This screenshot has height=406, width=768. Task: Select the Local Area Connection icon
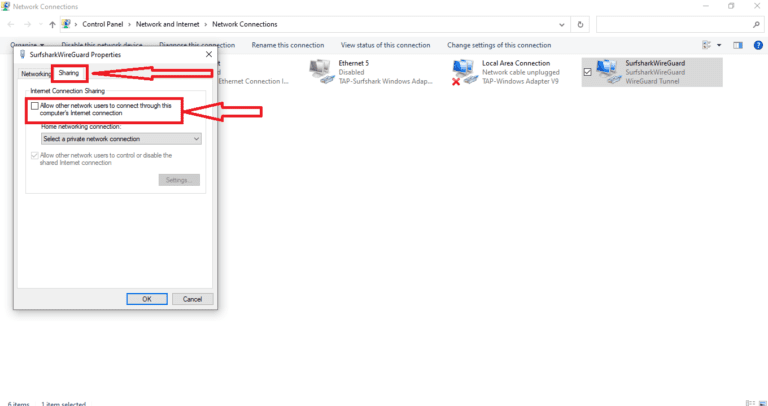click(x=465, y=72)
